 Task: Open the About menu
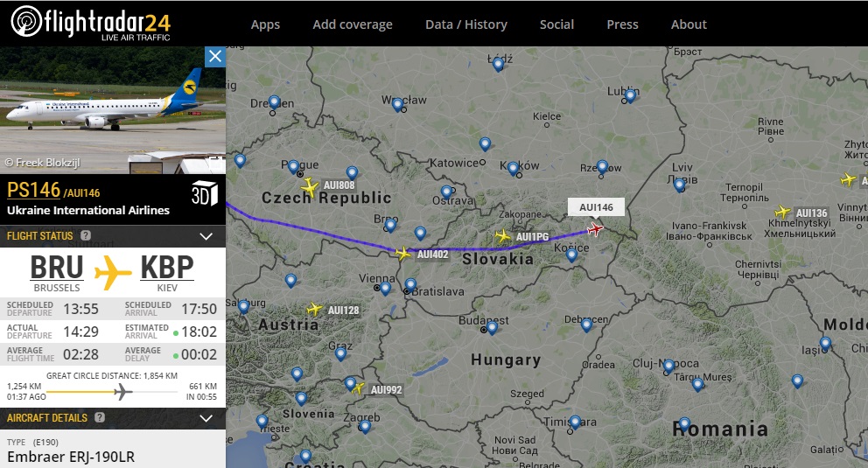[689, 24]
